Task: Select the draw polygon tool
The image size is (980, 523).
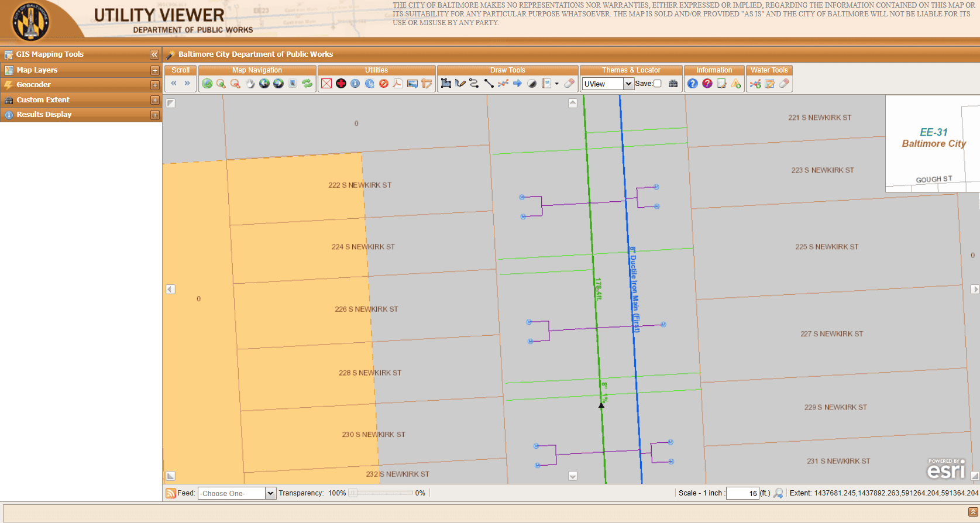Action: (446, 84)
